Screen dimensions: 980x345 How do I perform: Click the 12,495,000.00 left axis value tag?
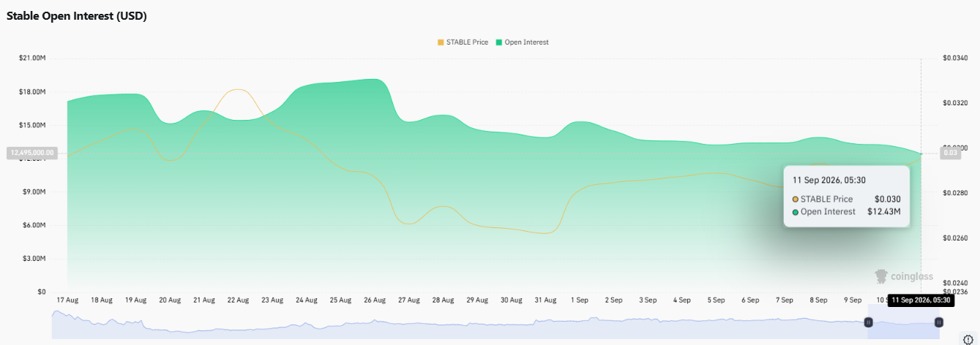pyautogui.click(x=31, y=153)
